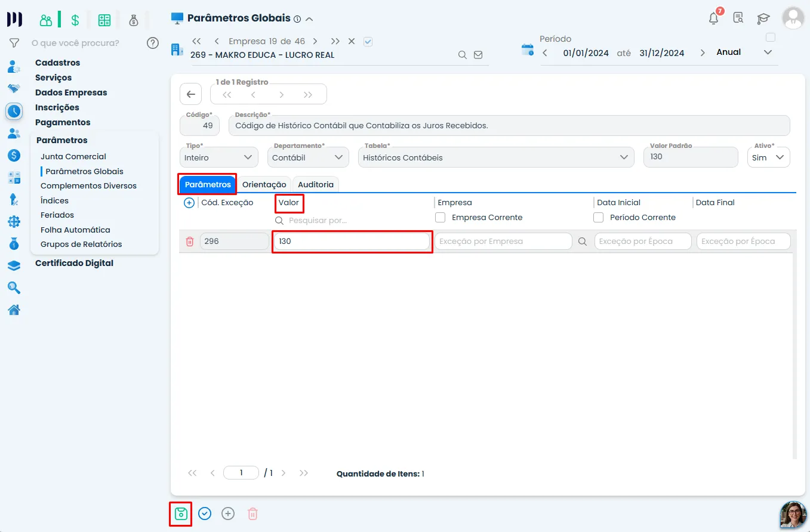Open Junta Comercial in the sidebar menu
The image size is (810, 532).
pyautogui.click(x=73, y=157)
